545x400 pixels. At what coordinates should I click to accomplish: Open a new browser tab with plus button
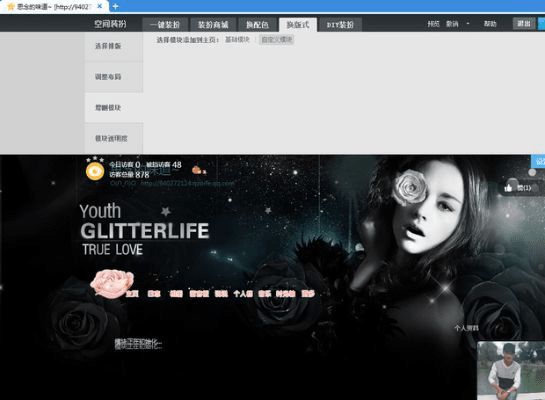(115, 6)
